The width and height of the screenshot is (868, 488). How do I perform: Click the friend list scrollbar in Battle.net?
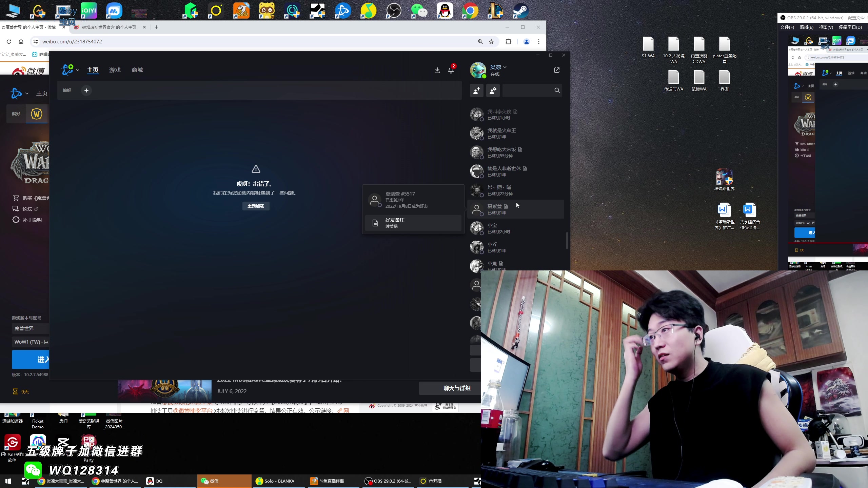pos(567,240)
